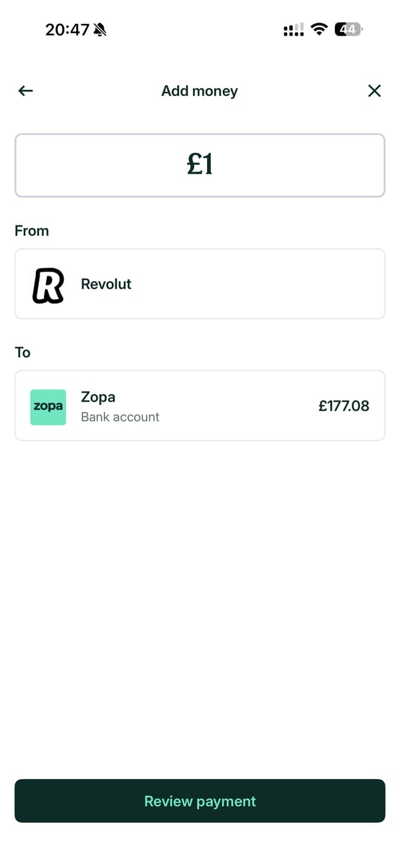Tap the green Zopa logo
Image resolution: width=400 pixels, height=868 pixels.
pos(48,407)
